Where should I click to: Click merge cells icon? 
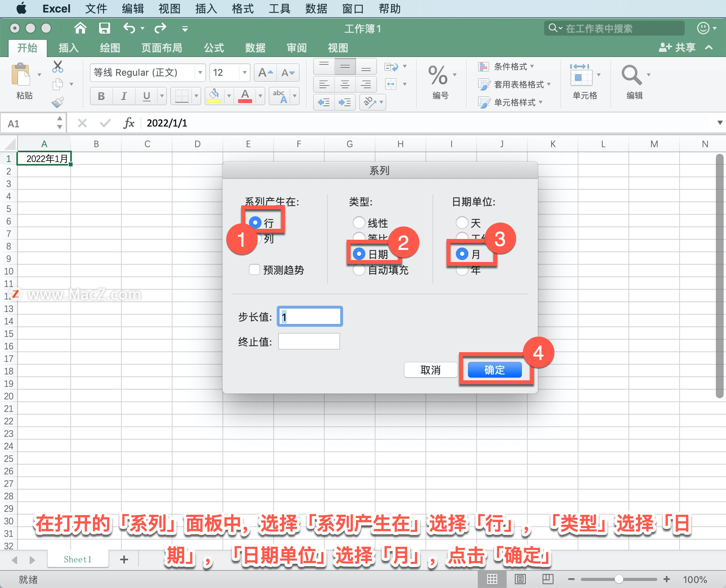point(391,84)
